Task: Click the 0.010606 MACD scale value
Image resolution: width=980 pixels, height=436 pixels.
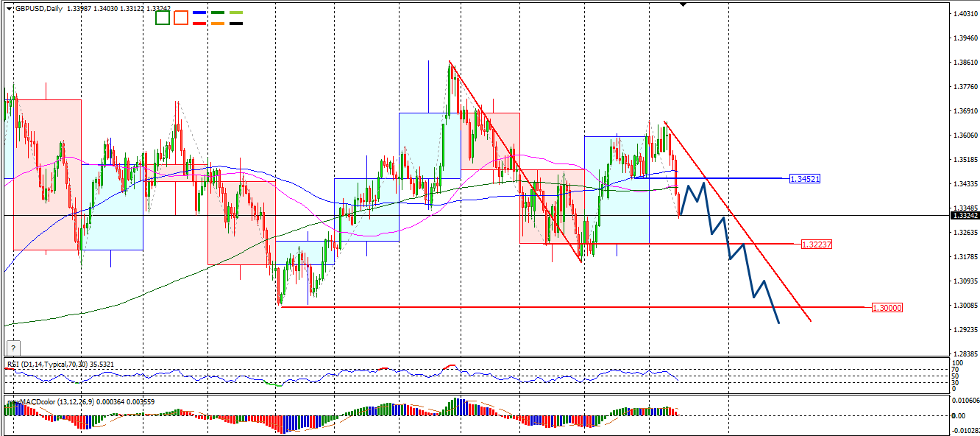Action: pyautogui.click(x=965, y=401)
